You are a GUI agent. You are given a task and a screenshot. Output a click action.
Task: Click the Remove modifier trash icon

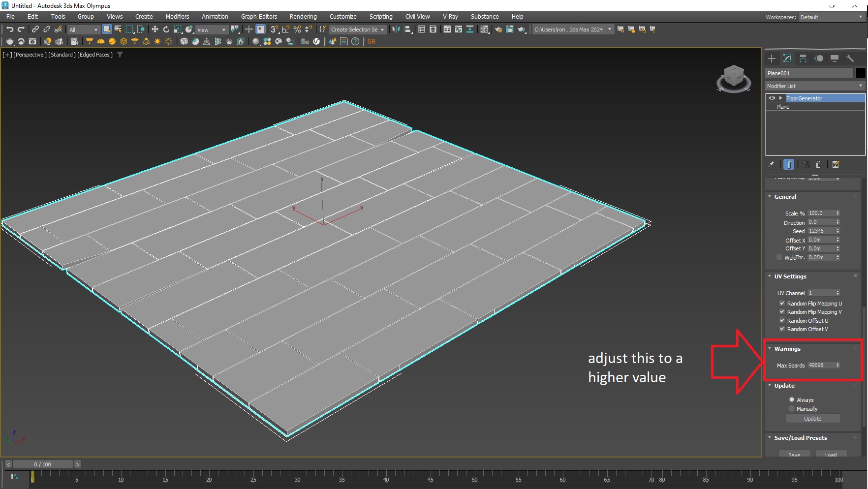coord(818,164)
